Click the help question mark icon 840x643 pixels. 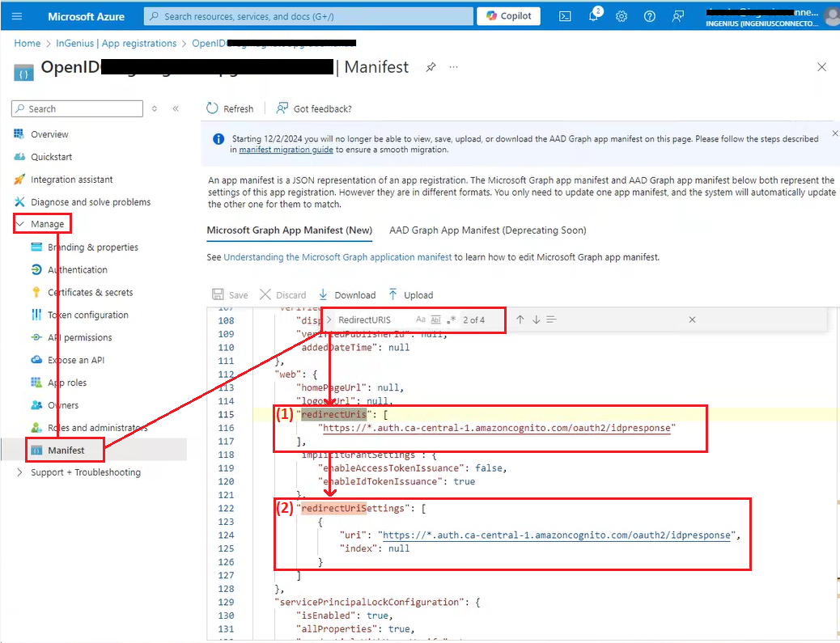650,16
